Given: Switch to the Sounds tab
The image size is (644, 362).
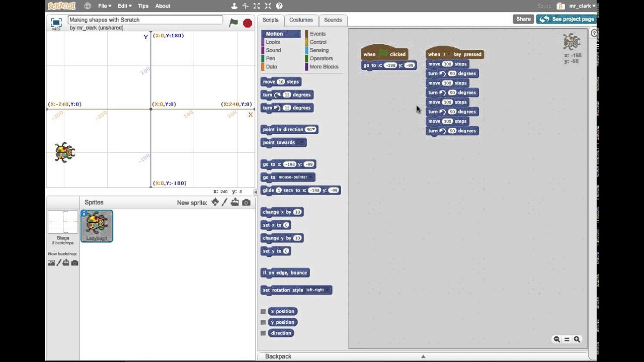Looking at the screenshot, I should pyautogui.click(x=333, y=20).
